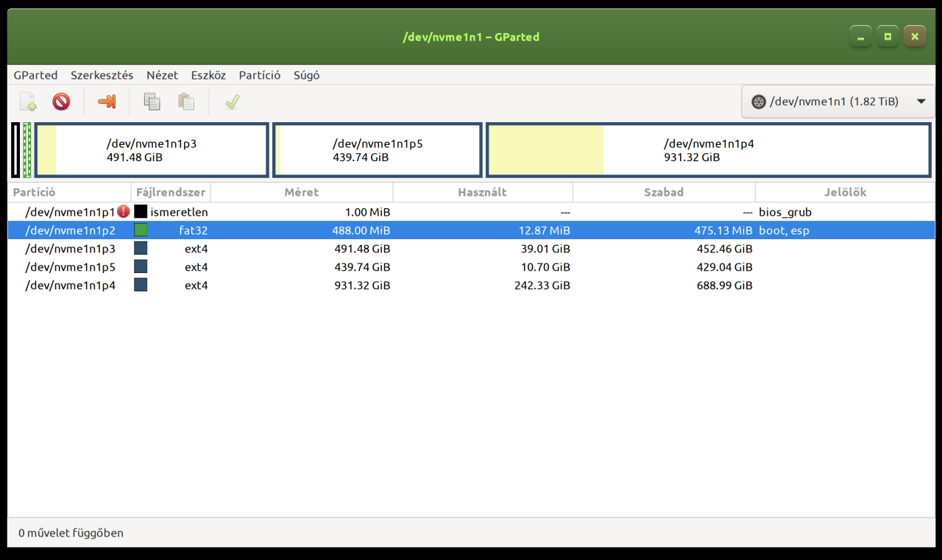Viewport: 942px width, 560px height.
Task: Open the Partíció menu
Action: coord(259,75)
